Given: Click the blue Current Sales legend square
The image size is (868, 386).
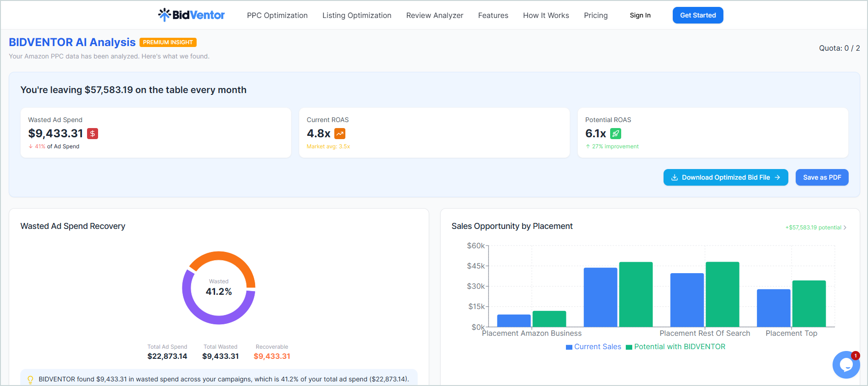Looking at the screenshot, I should click(569, 347).
